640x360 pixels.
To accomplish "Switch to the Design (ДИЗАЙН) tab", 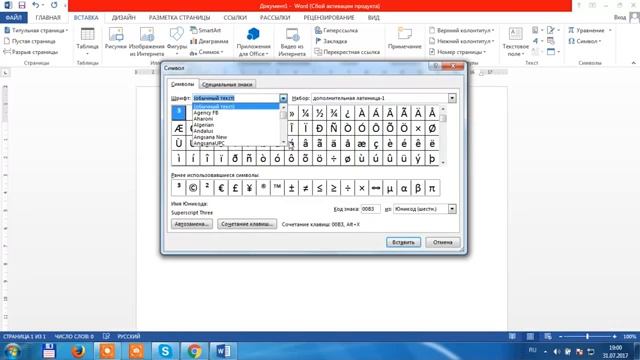I will [x=124, y=18].
